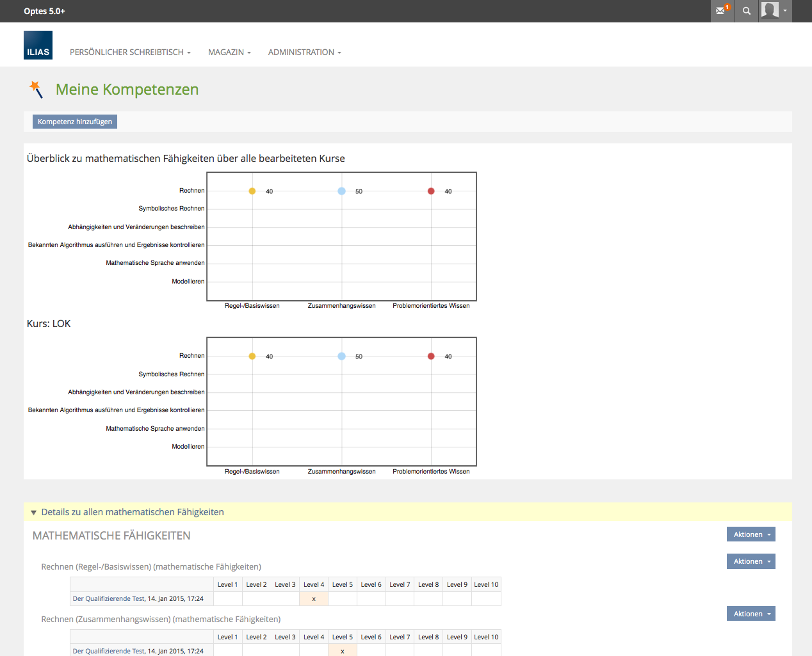Click the marked Level 4 cell
812x656 pixels.
click(314, 599)
